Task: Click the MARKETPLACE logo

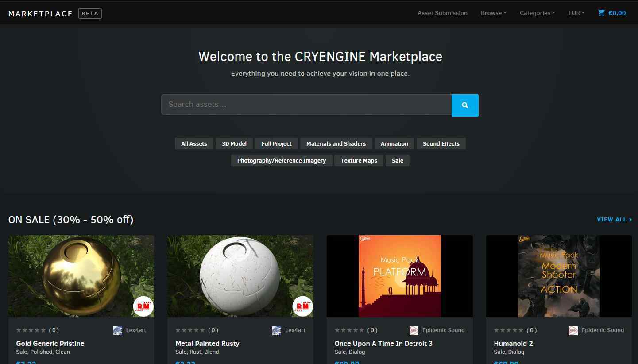Action: tap(40, 14)
